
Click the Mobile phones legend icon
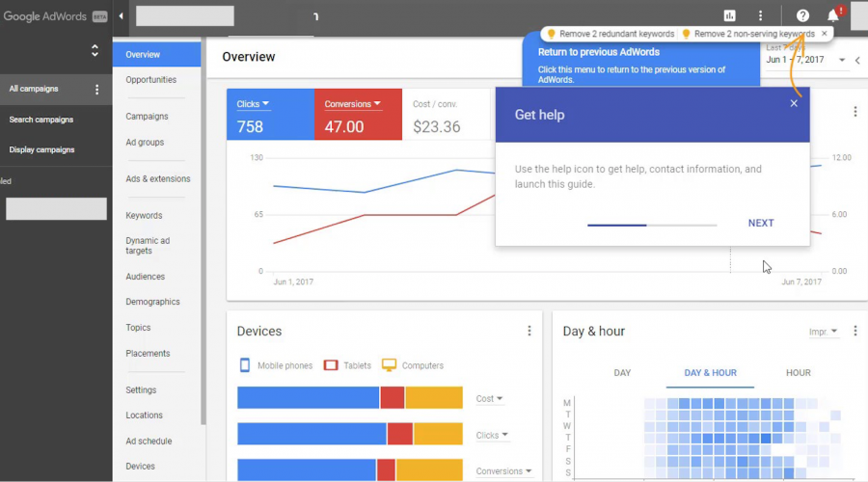tap(245, 365)
